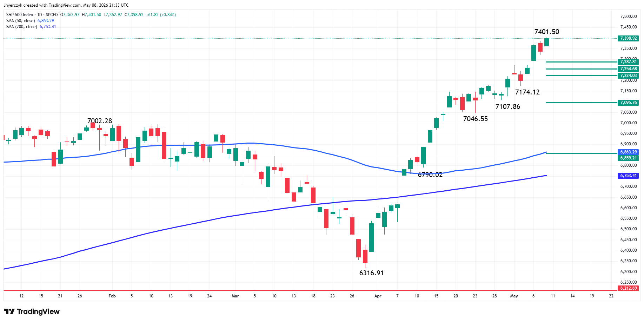The width and height of the screenshot is (644, 322).
Task: Click the 7002.28 annotation label
Action: click(100, 121)
